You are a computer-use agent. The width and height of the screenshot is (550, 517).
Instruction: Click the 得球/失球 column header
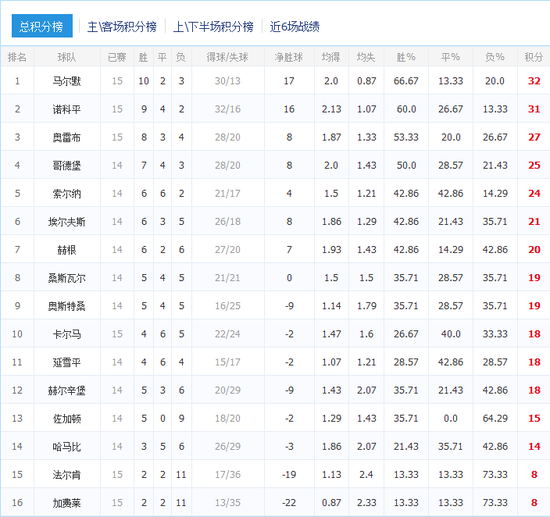tap(227, 57)
